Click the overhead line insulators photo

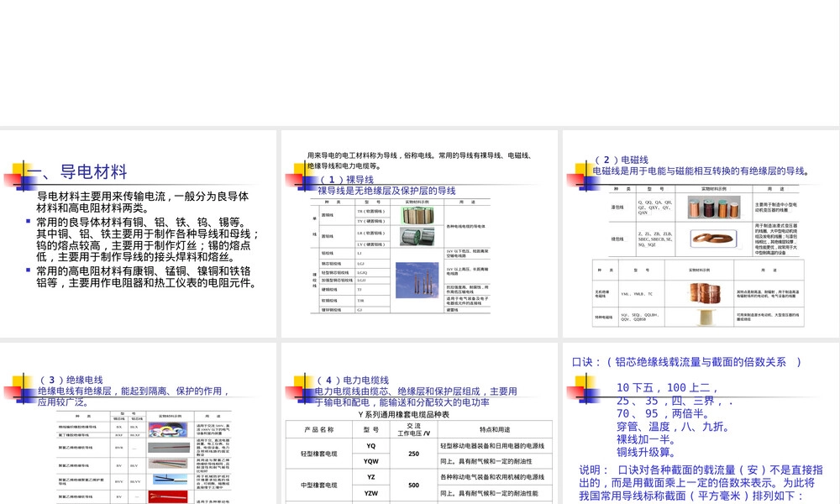click(x=417, y=280)
